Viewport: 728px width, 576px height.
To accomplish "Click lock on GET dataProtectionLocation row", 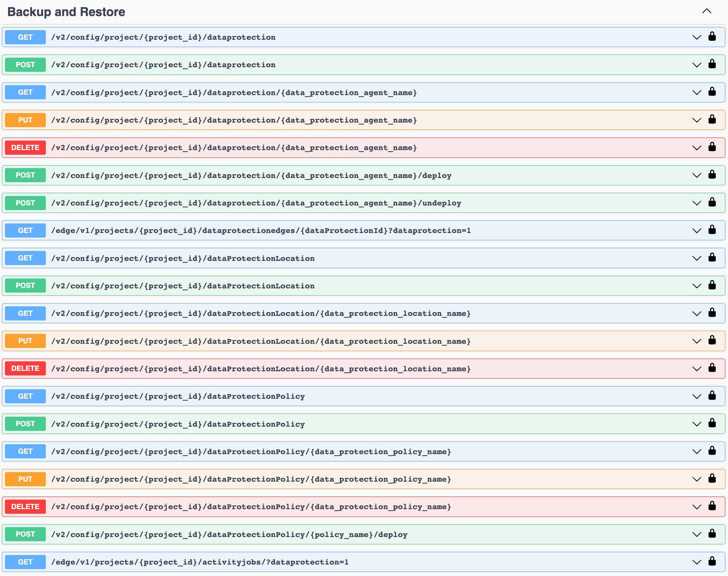I will pyautogui.click(x=712, y=257).
